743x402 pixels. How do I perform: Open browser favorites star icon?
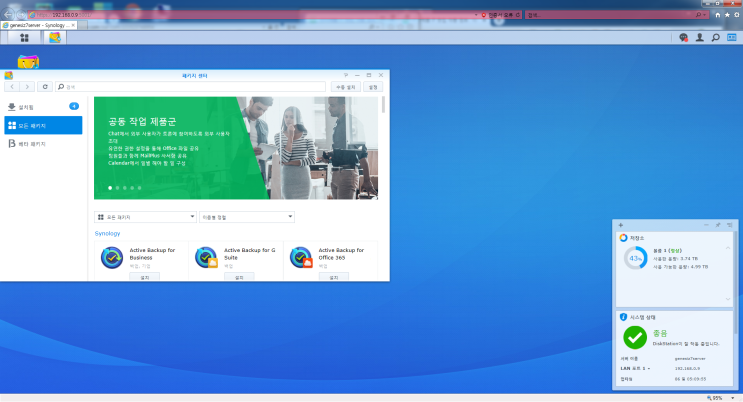[x=727, y=15]
